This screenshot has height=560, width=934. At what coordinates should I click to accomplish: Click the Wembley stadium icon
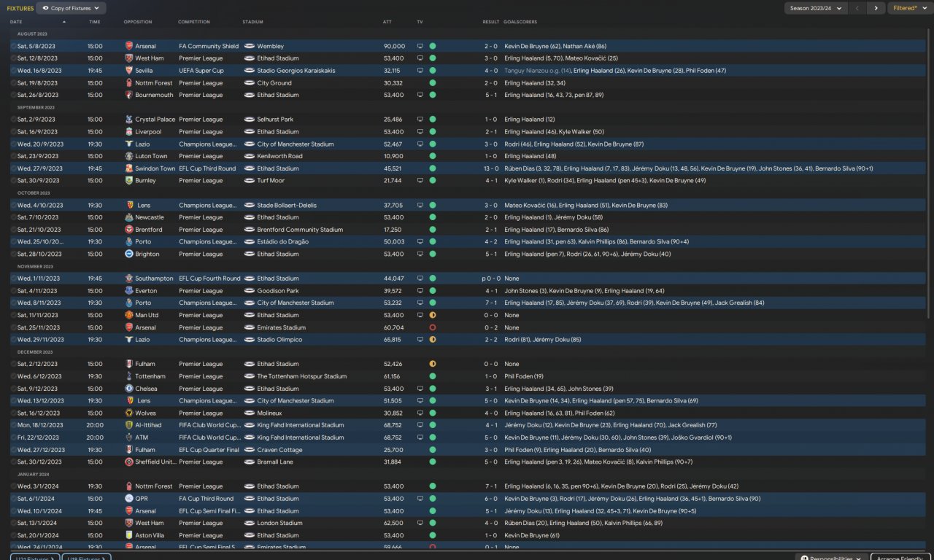click(x=250, y=46)
